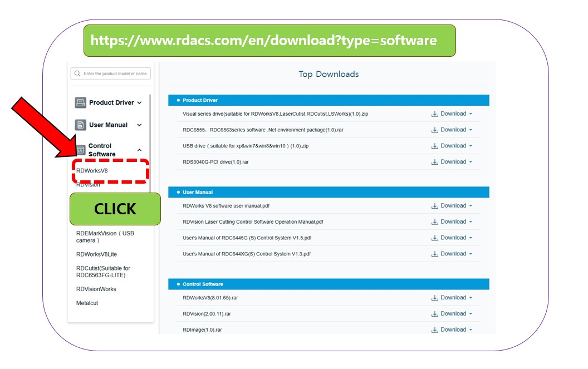Open Download dropdown arrow for Visual series drive
Viewport: 588px width, 369px height.
tap(471, 114)
